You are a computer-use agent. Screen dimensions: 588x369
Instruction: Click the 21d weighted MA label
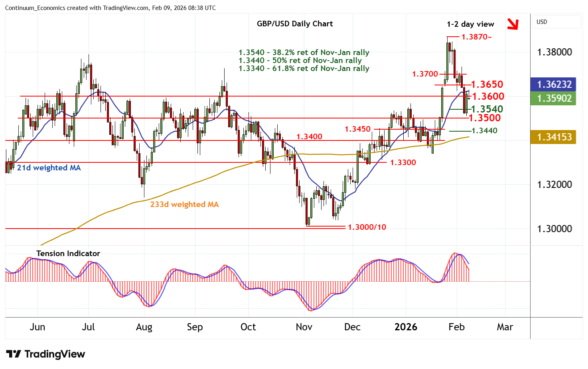pyautogui.click(x=49, y=168)
